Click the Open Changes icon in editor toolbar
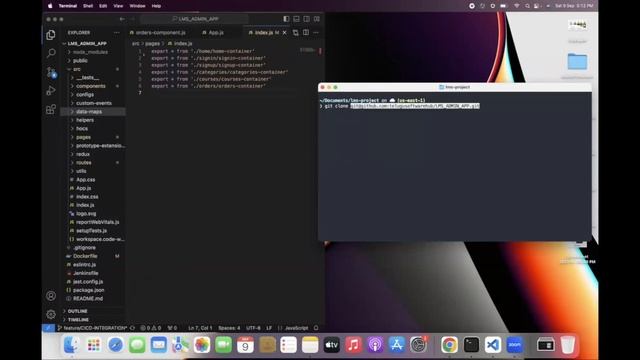Screen dimensions: 640x360 pos(296,33)
